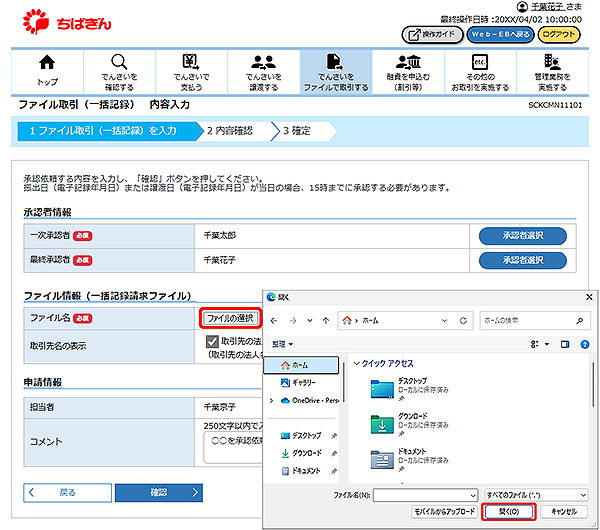
Task: Open the すべてのファイル type dropdown
Action: 536,495
